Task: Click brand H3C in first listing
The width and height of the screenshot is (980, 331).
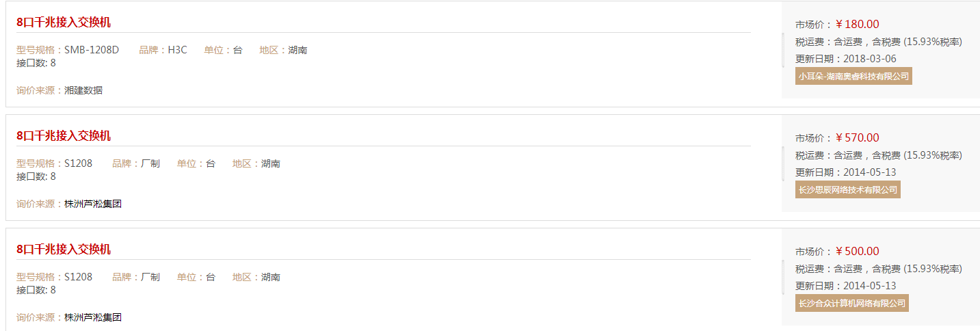Action: tap(178, 50)
